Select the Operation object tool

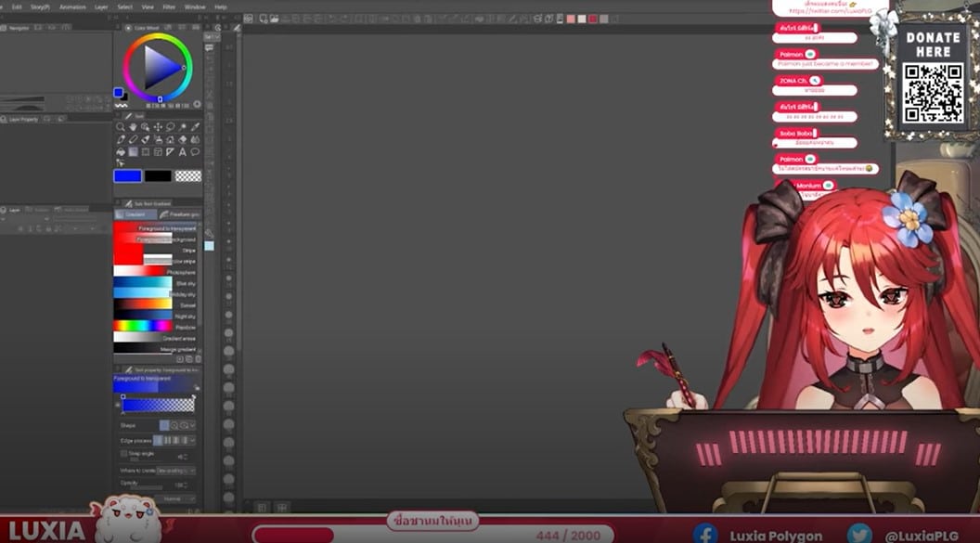tap(145, 127)
